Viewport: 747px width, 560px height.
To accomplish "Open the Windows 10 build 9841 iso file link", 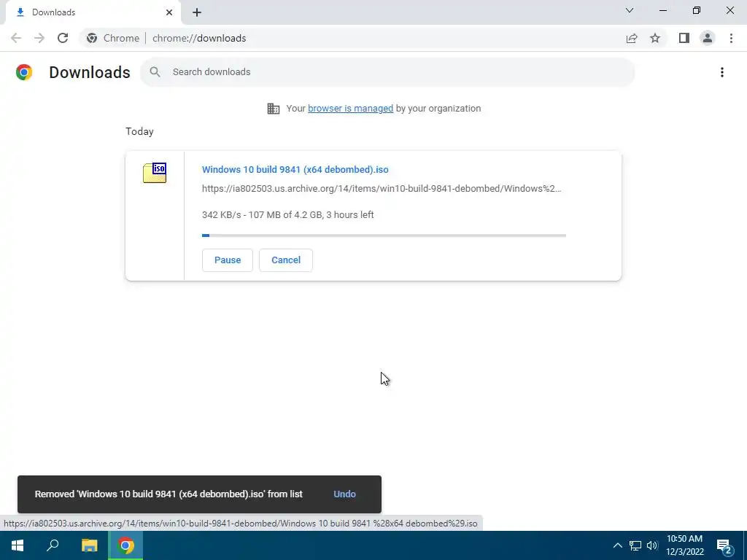I will (295, 169).
